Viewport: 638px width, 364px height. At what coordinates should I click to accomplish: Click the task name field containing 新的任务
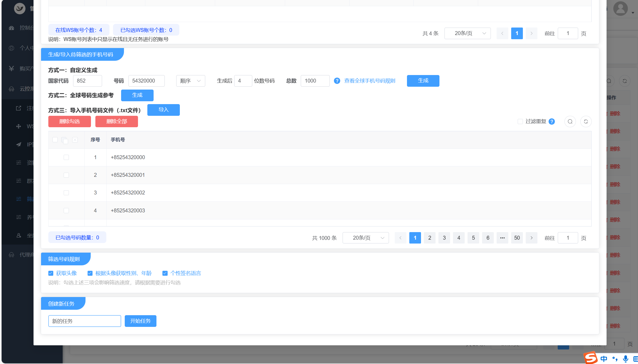85,321
